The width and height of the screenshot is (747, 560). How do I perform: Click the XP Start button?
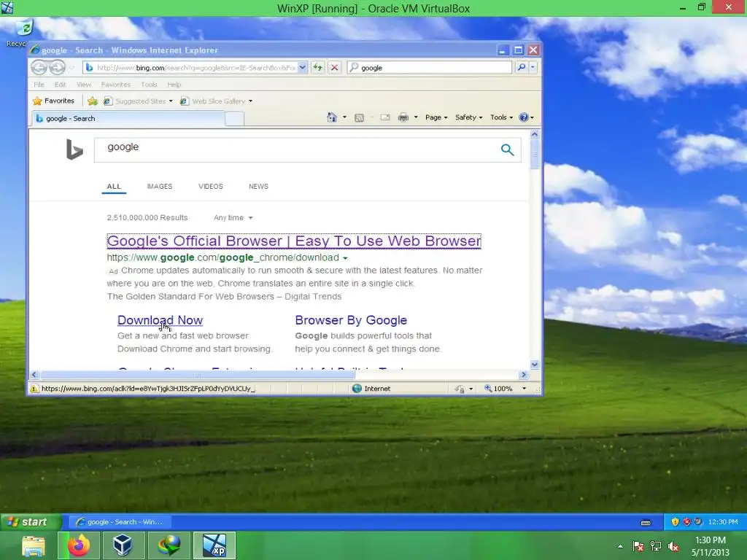coord(31,522)
